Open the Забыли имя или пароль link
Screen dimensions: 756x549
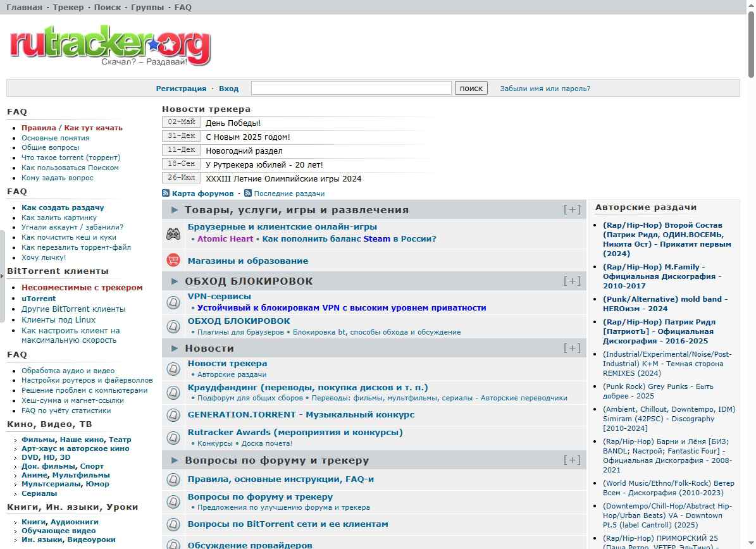pos(545,89)
